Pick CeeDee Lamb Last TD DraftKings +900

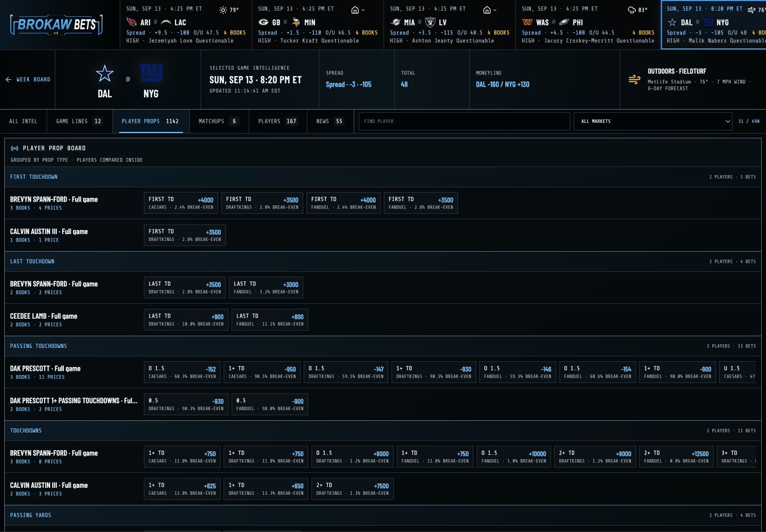click(186, 320)
